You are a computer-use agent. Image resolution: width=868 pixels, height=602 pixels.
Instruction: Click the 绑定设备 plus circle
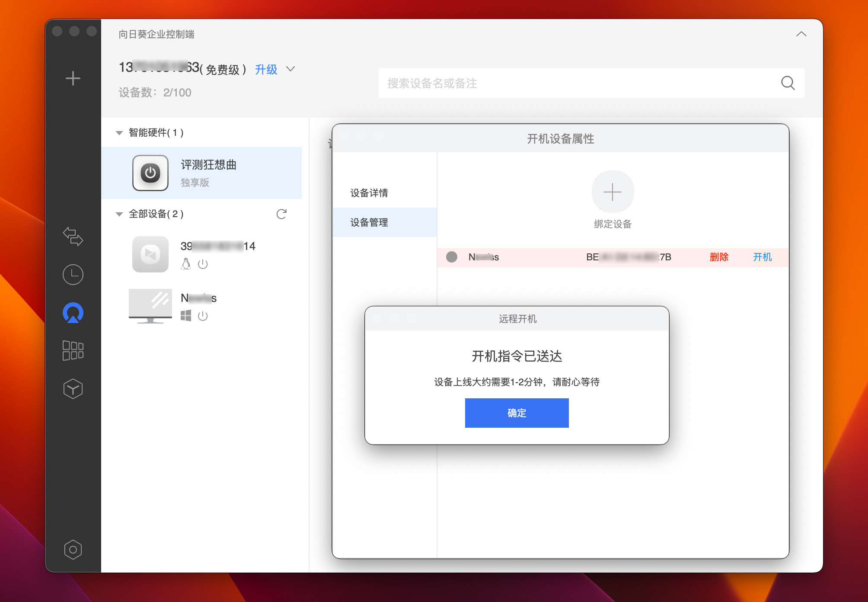612,192
